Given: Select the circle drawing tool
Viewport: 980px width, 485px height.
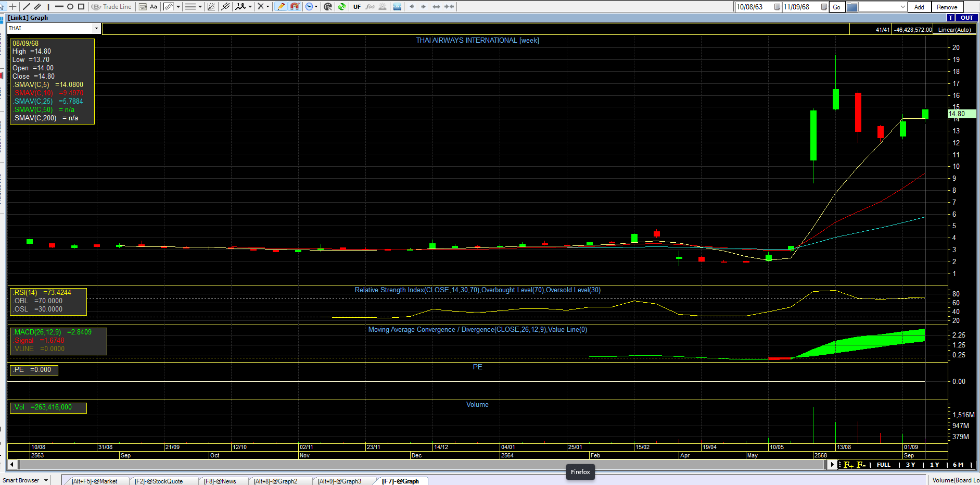Looking at the screenshot, I should click(x=70, y=7).
